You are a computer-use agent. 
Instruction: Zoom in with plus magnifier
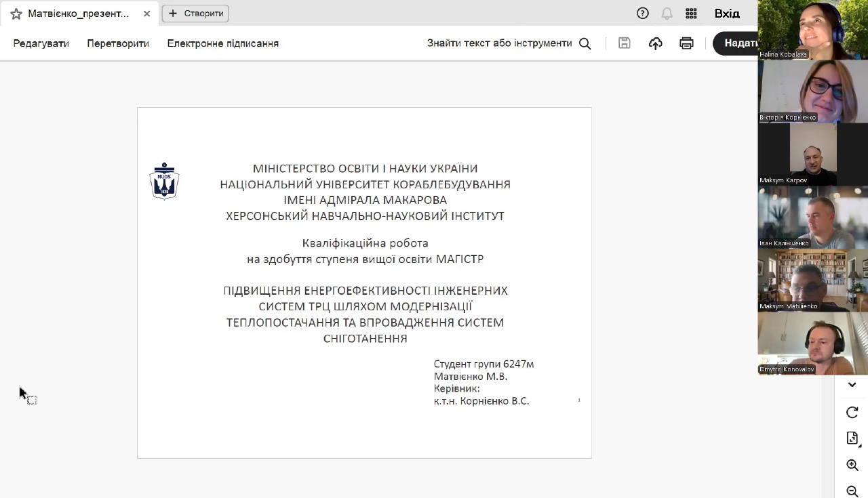(852, 465)
